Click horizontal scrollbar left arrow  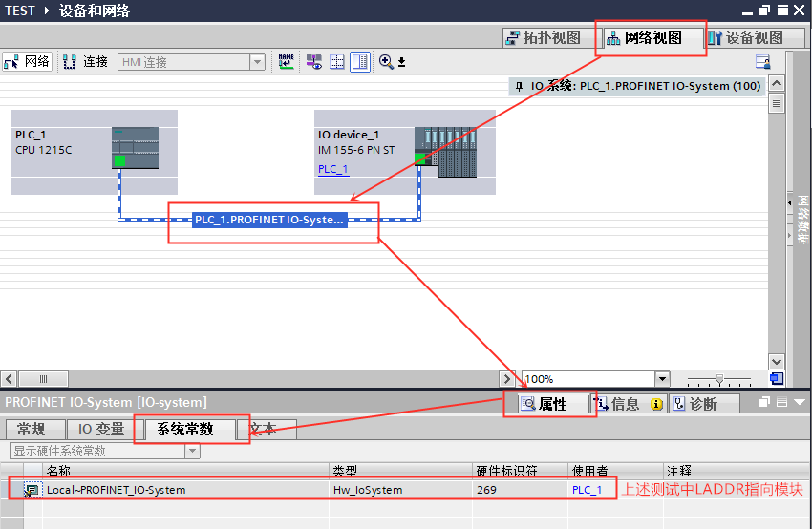[9, 379]
